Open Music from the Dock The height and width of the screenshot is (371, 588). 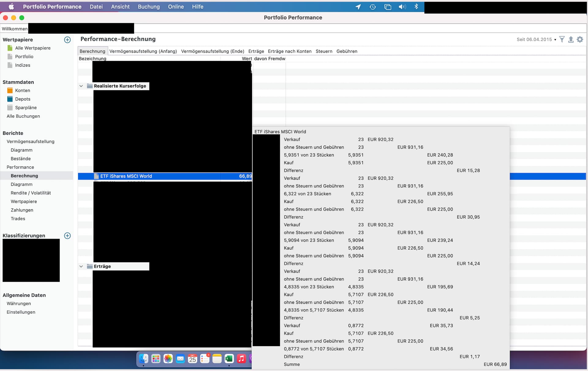pos(241,359)
